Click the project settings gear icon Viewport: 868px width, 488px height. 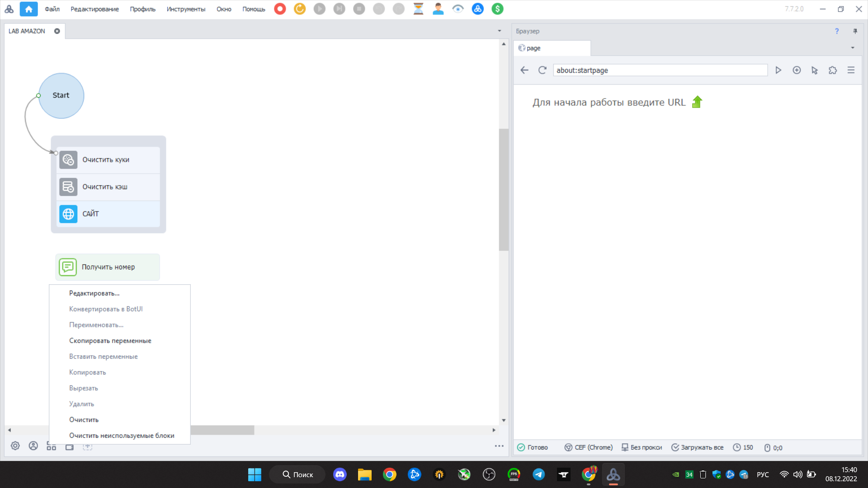point(15,446)
